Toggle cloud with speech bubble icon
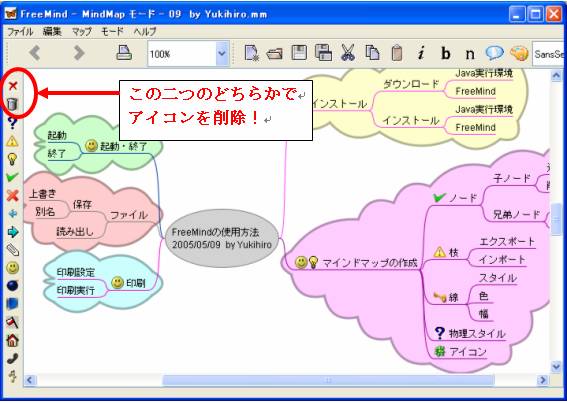The image size is (567, 403). tap(494, 53)
